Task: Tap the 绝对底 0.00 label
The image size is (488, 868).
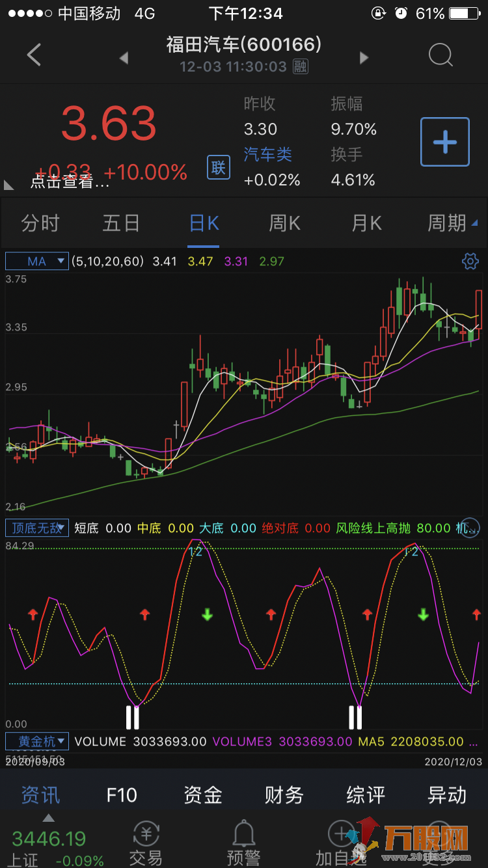Action: [x=296, y=528]
